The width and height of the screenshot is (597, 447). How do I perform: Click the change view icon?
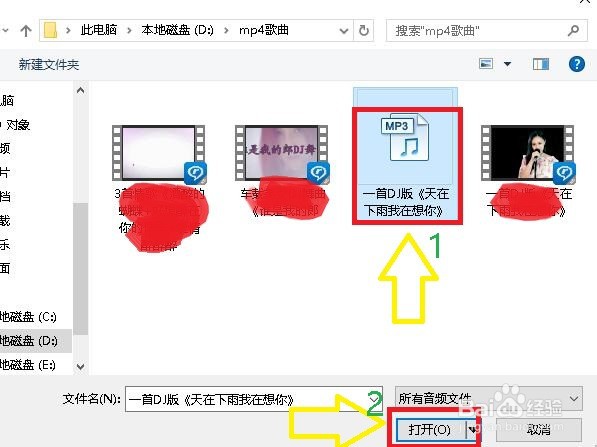tap(486, 64)
